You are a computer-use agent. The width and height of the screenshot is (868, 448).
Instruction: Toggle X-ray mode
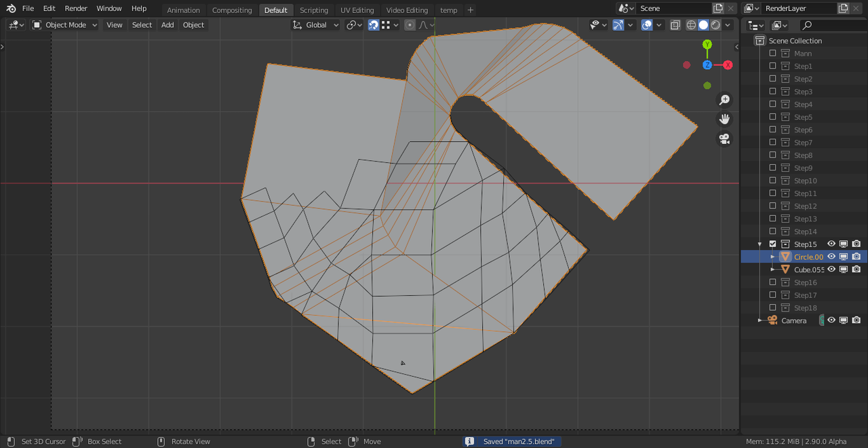coord(675,25)
